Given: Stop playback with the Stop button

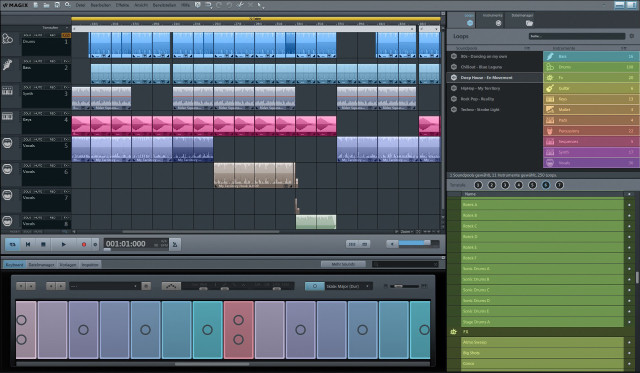Looking at the screenshot, I should coord(43,244).
